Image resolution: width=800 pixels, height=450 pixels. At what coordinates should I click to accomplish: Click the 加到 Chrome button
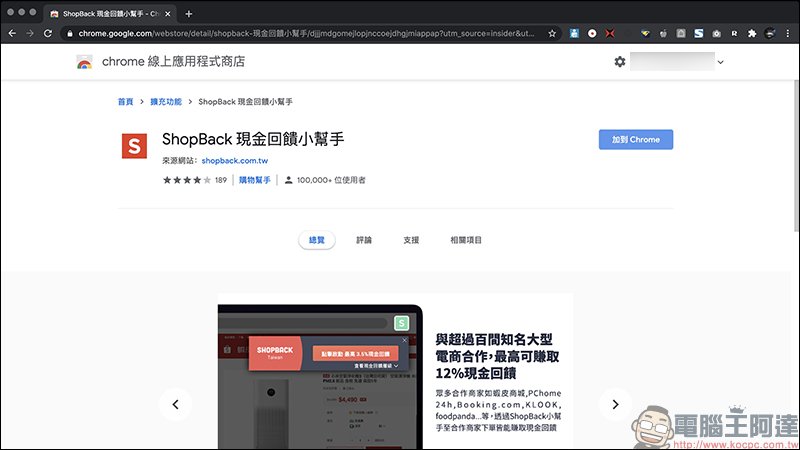(x=636, y=139)
